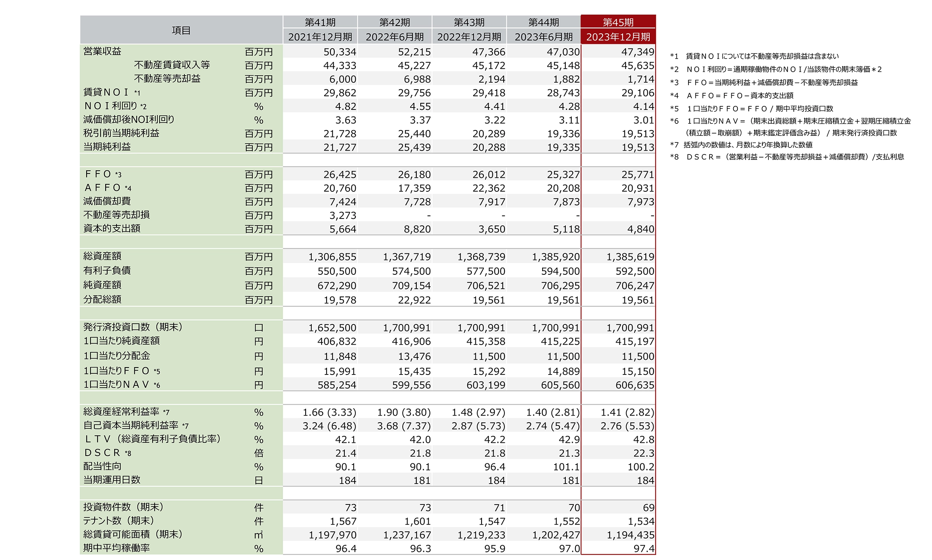Select the 1,601 tenants value
This screenshot has height=560, width=932.
click(417, 522)
